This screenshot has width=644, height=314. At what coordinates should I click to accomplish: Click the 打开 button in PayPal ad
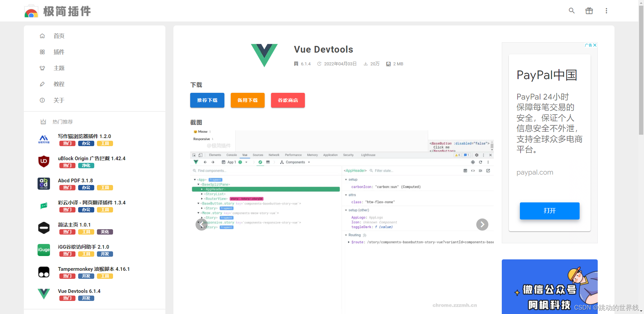tap(549, 211)
